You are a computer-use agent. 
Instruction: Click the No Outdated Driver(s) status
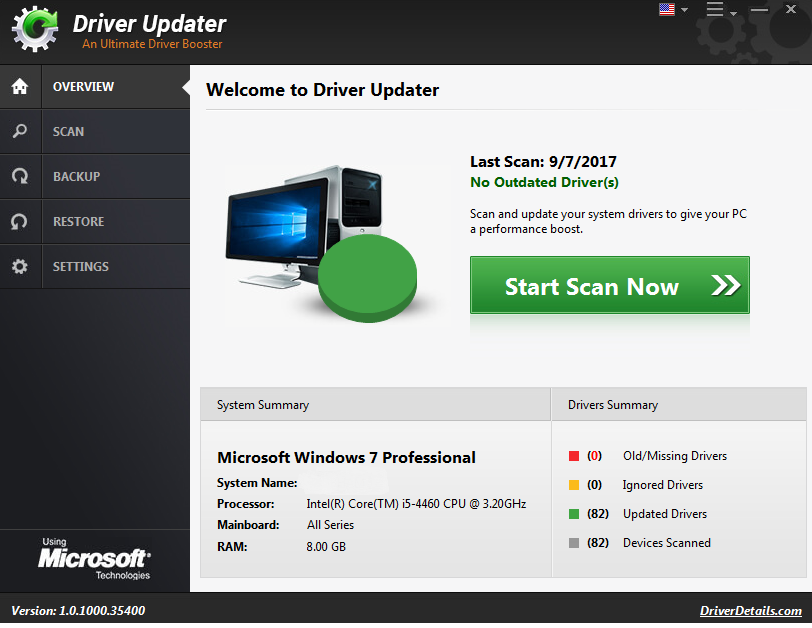(x=544, y=182)
